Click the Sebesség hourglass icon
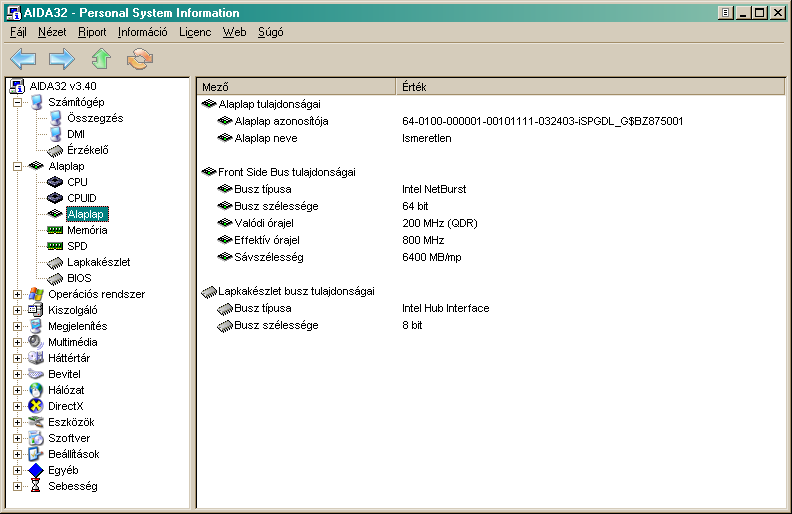The image size is (792, 514). coord(35,486)
